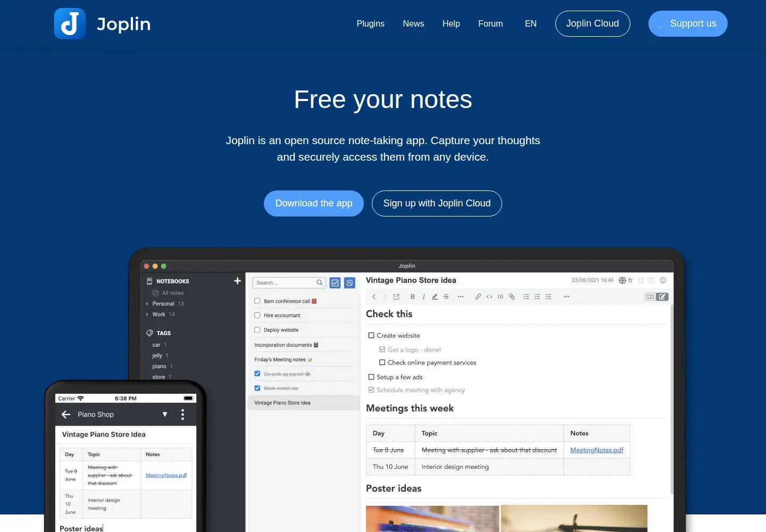Check the Hire accountant to-do
Viewport: 766px width, 532px height.
click(257, 315)
